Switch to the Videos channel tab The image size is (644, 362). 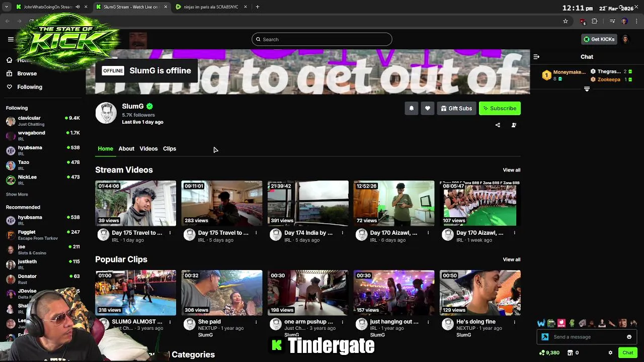pyautogui.click(x=148, y=149)
